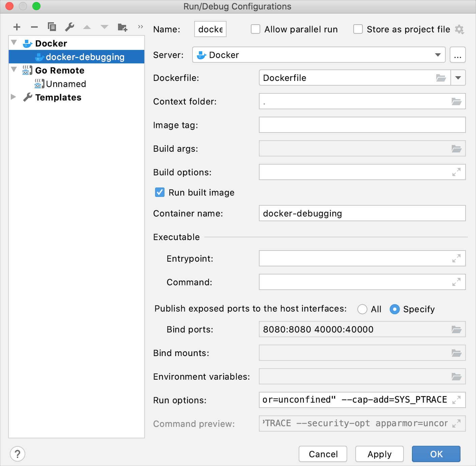Screen dimensions: 476x466
Task: Check Store as project file
Action: (x=358, y=29)
